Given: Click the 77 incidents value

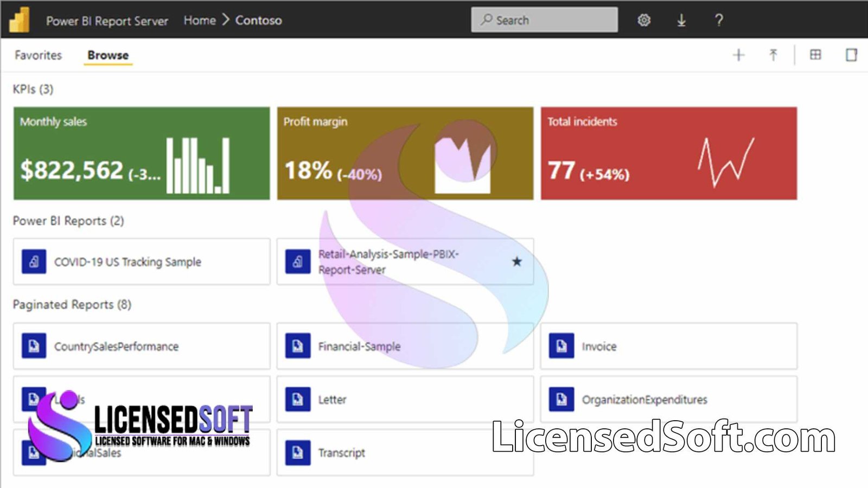Looking at the screenshot, I should 561,171.
